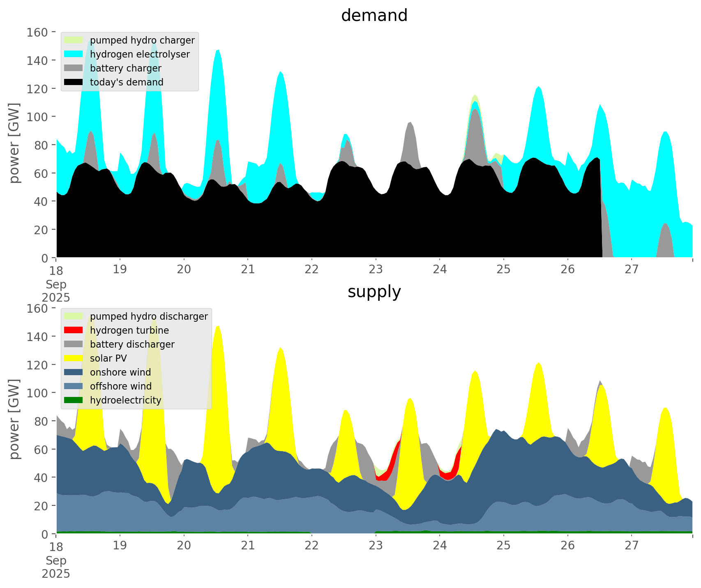Click the battery discharger legend label
This screenshot has width=701, height=588.
(132, 344)
